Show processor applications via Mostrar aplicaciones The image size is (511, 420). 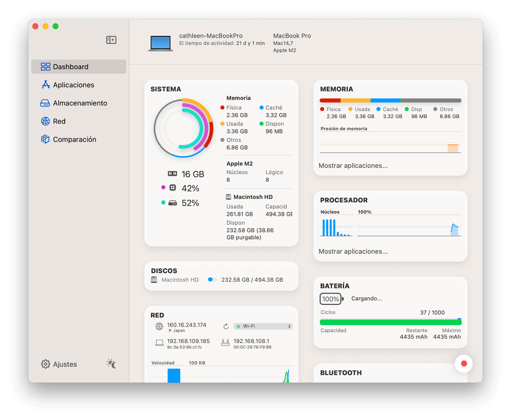click(x=353, y=251)
